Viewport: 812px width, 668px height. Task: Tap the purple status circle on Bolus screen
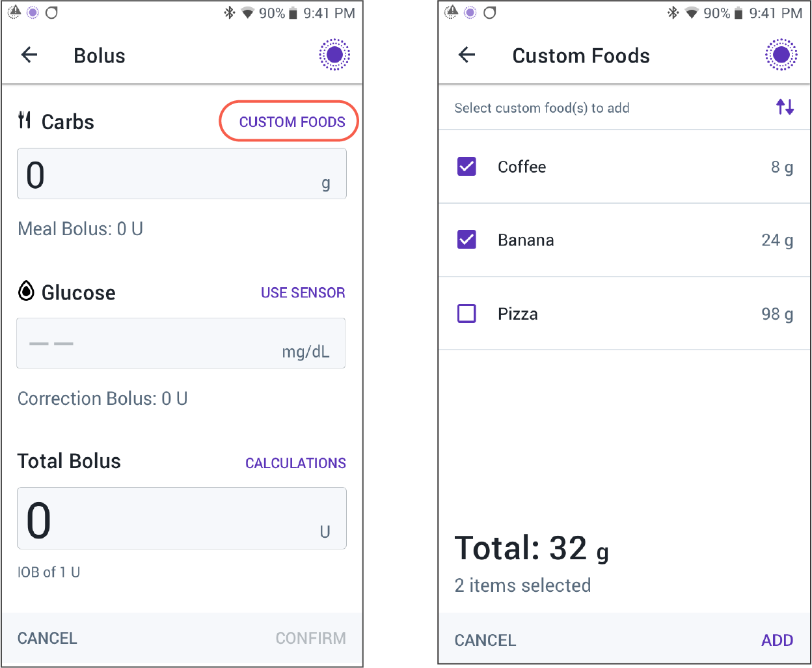334,55
